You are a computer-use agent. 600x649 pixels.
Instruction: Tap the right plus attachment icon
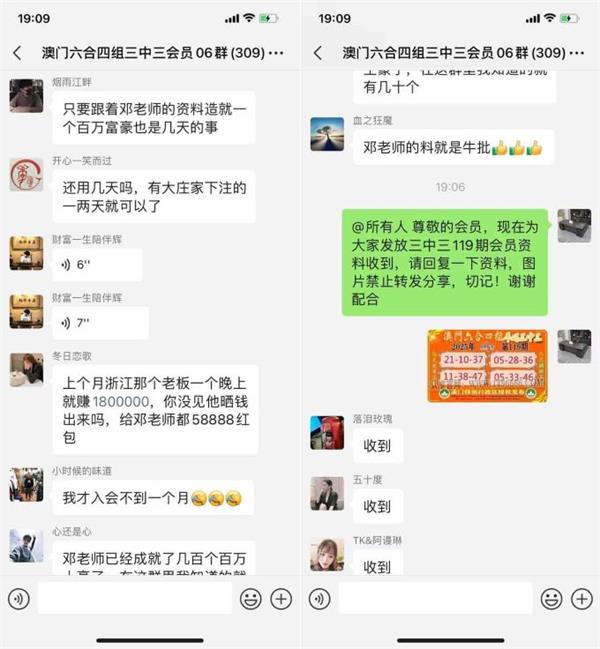coord(582,599)
